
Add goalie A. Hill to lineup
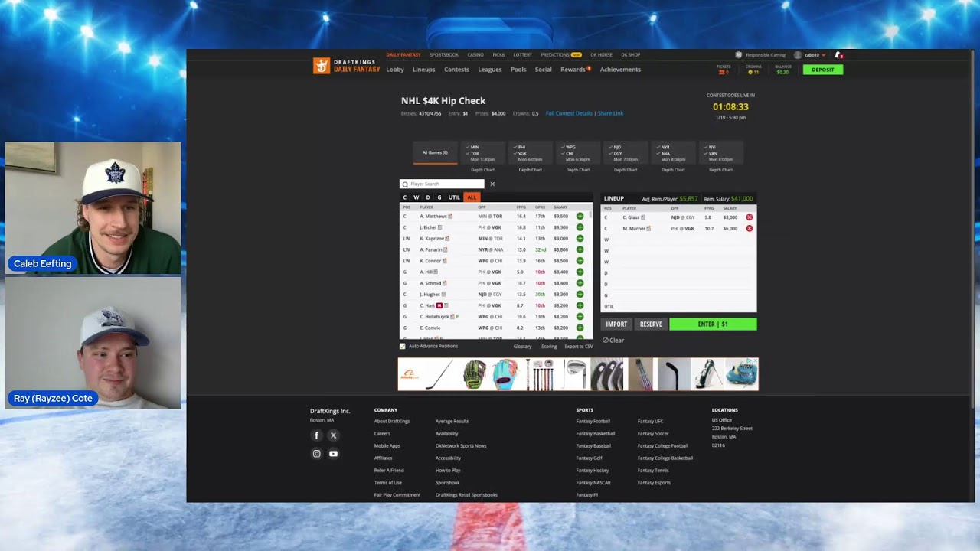point(580,272)
